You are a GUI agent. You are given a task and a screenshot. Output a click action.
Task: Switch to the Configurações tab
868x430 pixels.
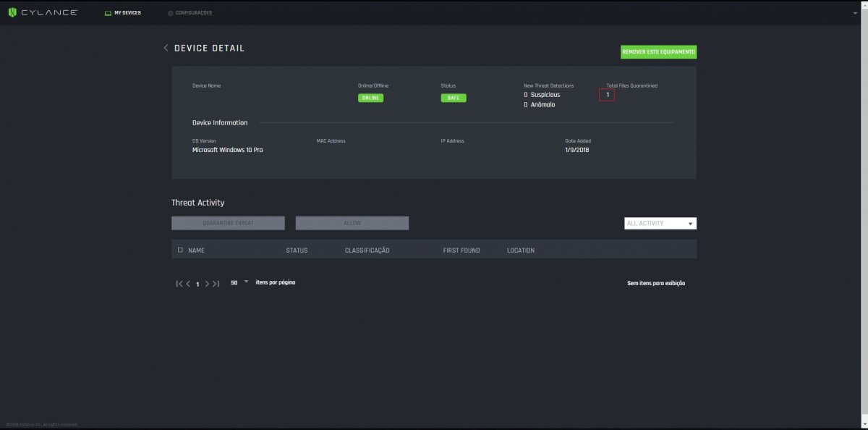193,13
